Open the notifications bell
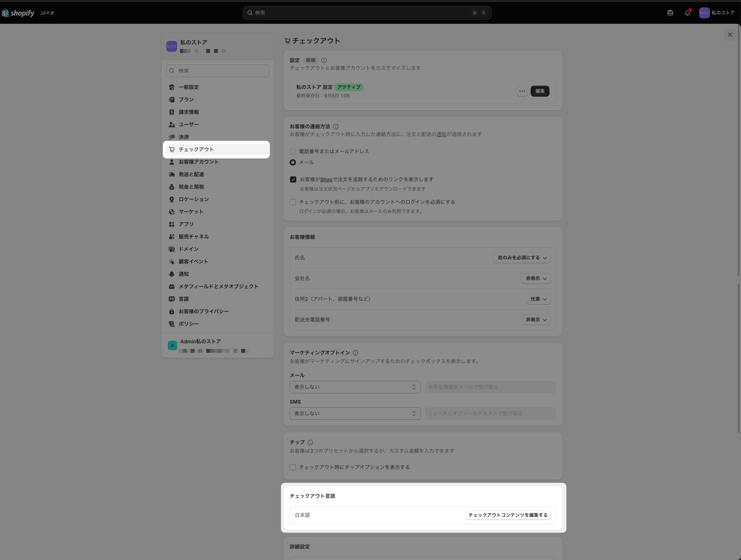Image resolution: width=741 pixels, height=560 pixels. click(x=687, y=13)
